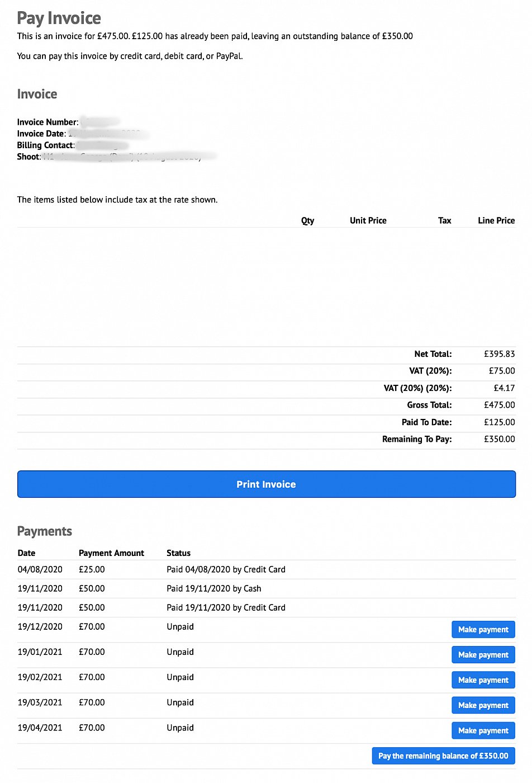Make payment for the 19/01/2021 installment
Image resolution: width=532 pixels, height=783 pixels.
pos(483,654)
